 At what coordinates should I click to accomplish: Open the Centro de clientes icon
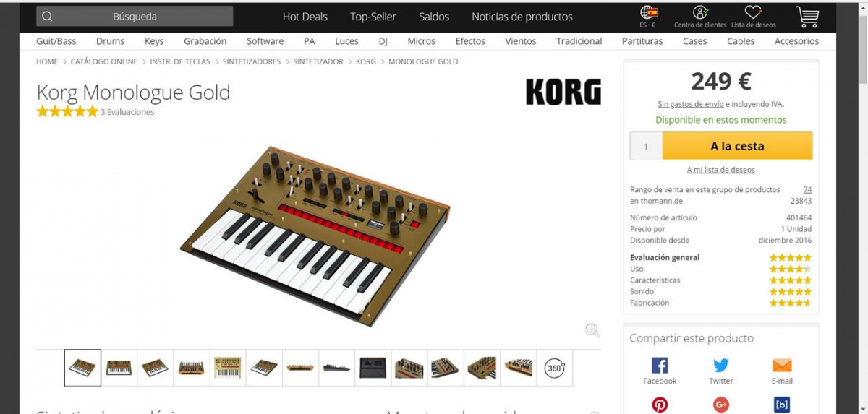point(699,12)
